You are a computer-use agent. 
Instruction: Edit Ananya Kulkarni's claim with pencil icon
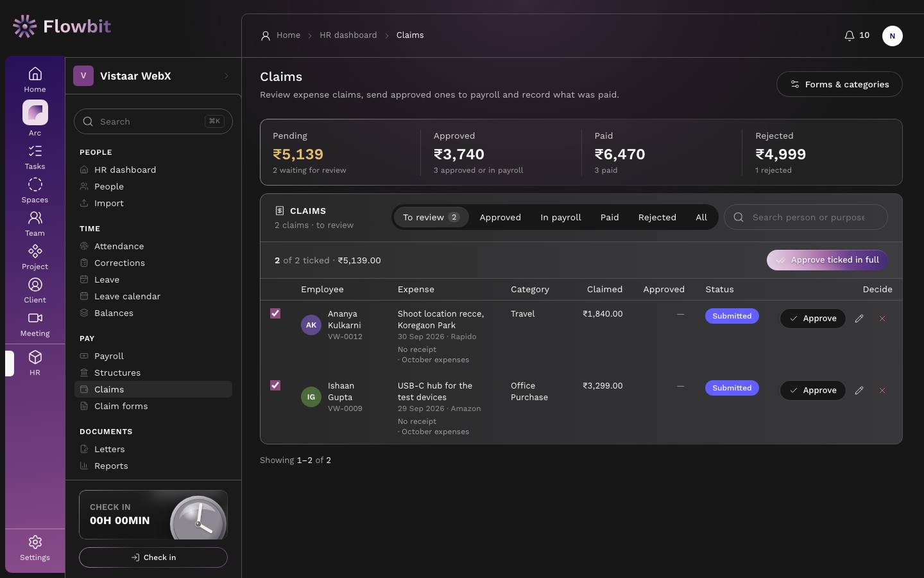(x=859, y=319)
